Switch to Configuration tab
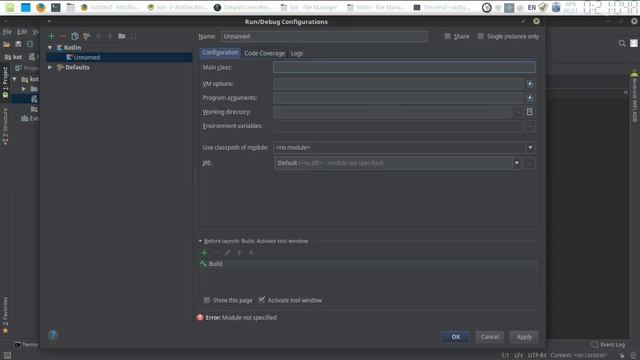Screen dimensions: 640x360 [x=220, y=53]
